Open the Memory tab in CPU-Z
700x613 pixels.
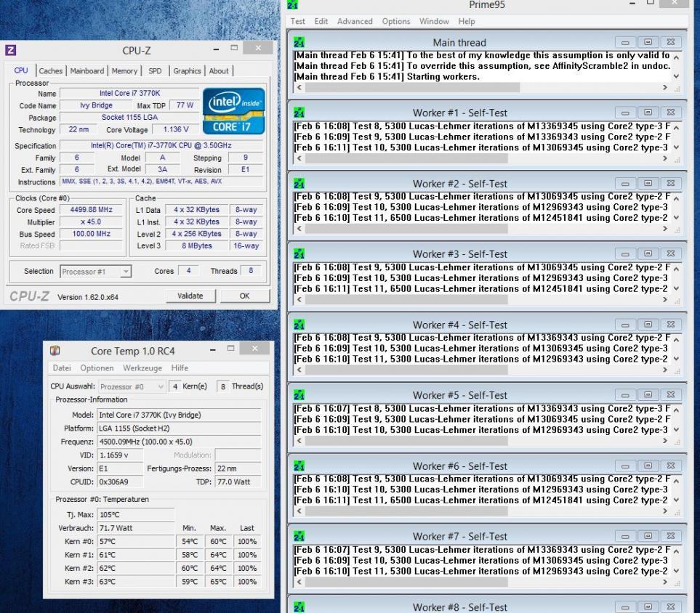(x=124, y=71)
